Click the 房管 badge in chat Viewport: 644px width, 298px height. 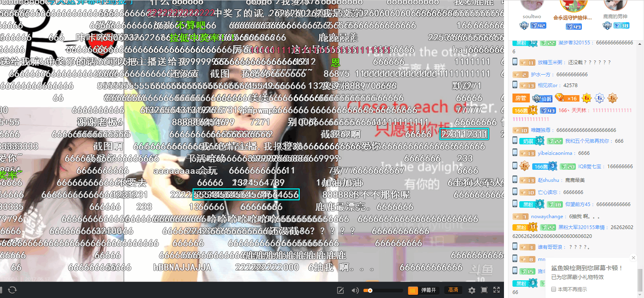tap(521, 98)
